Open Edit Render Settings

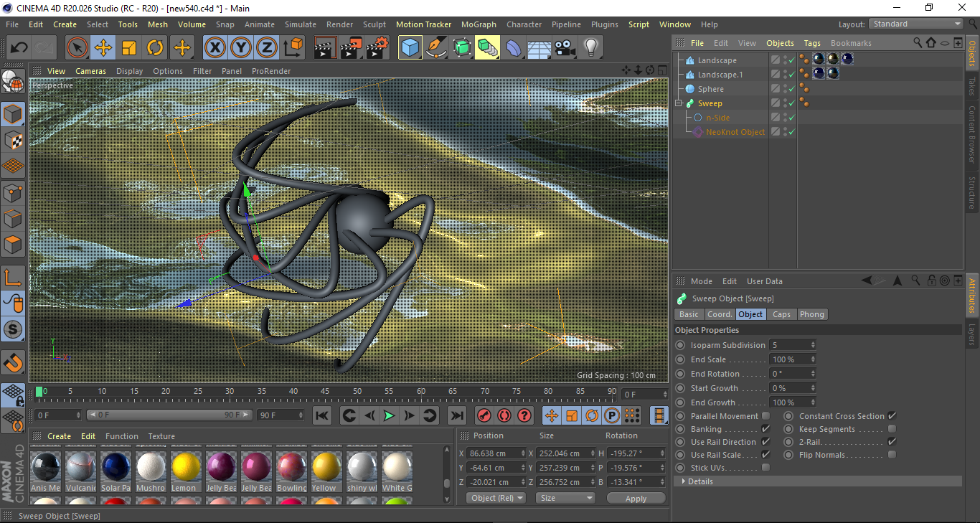377,48
